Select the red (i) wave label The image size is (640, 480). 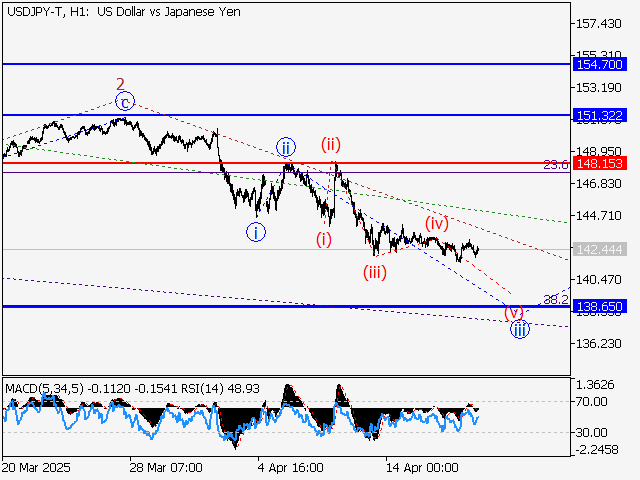(x=324, y=239)
